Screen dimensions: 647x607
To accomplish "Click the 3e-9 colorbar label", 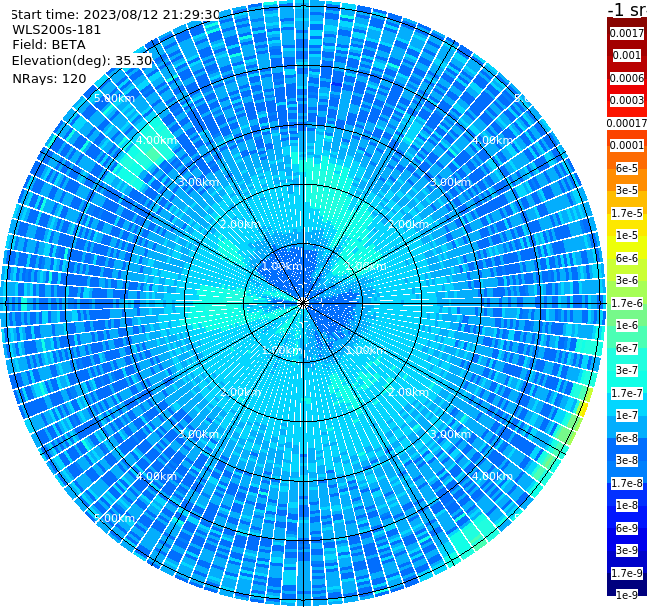I will click(627, 550).
